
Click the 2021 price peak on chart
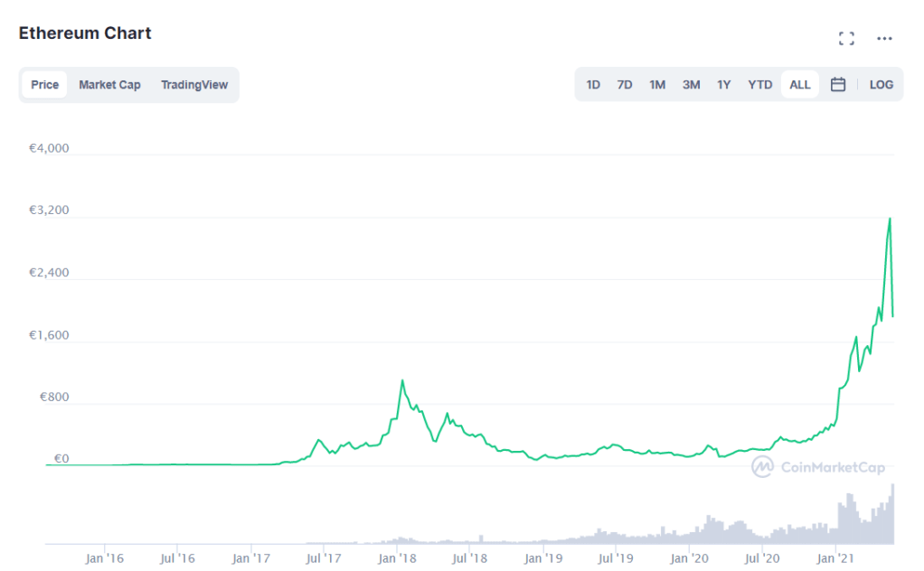pos(890,219)
